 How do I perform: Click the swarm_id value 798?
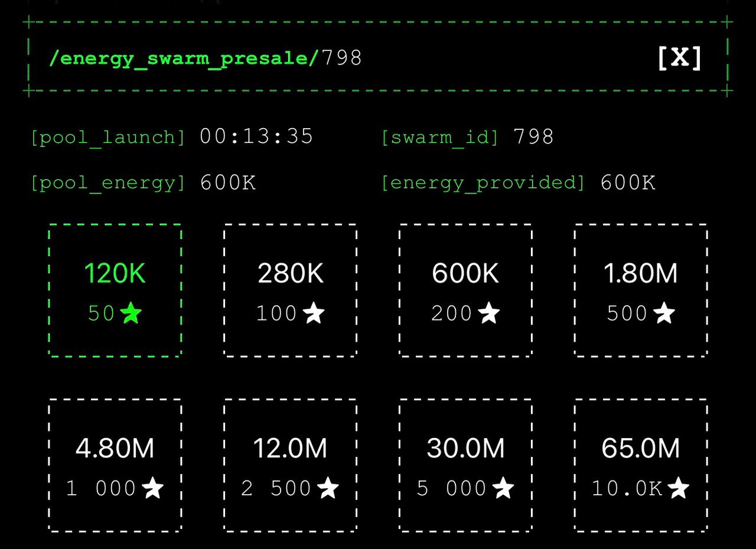pos(534,136)
